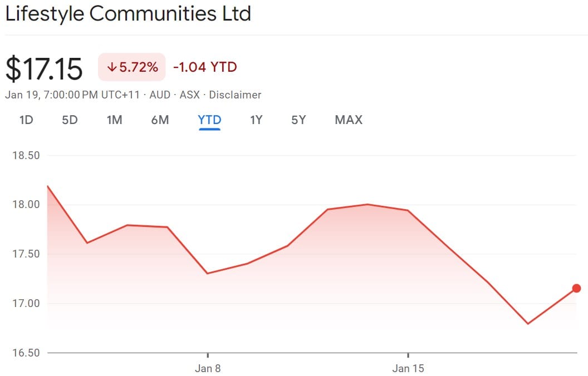The height and width of the screenshot is (376, 588).
Task: Select the red endpoint dot on the chart line
Action: coord(576,288)
